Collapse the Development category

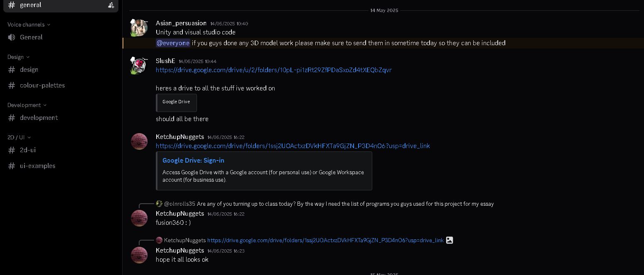pos(27,105)
